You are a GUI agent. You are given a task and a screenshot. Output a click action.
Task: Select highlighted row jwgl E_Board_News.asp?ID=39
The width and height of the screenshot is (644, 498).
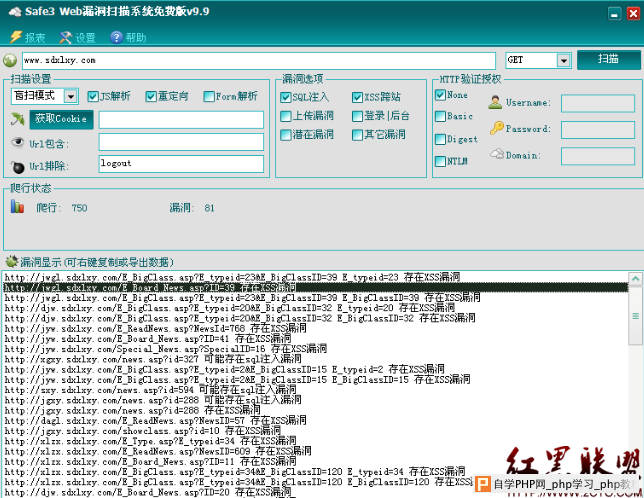tap(315, 287)
